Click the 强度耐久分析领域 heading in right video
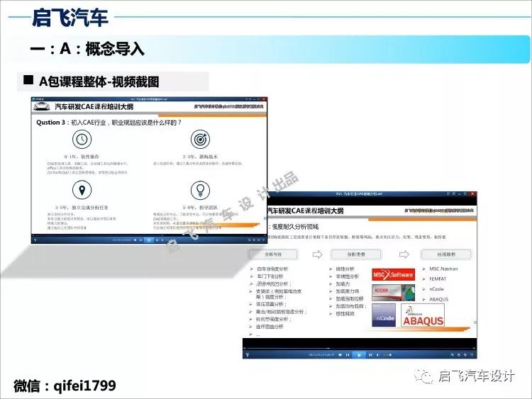The height and width of the screenshot is (399, 532). tap(295, 227)
